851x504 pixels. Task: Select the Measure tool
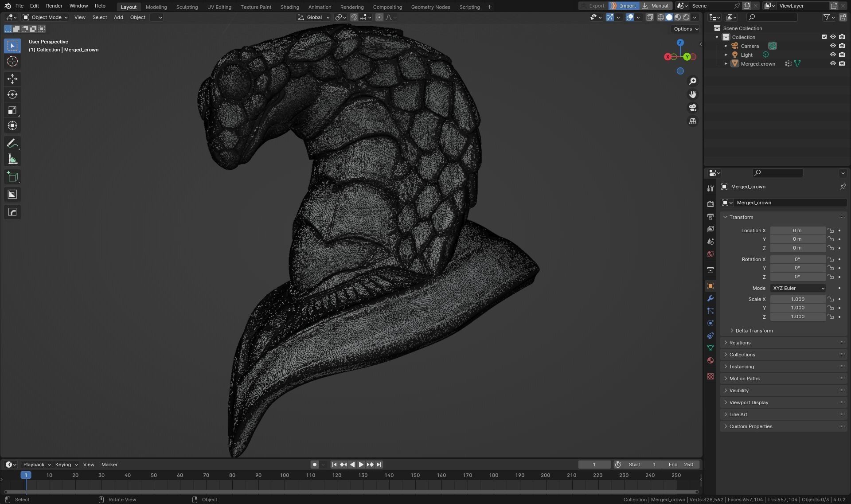(12, 159)
